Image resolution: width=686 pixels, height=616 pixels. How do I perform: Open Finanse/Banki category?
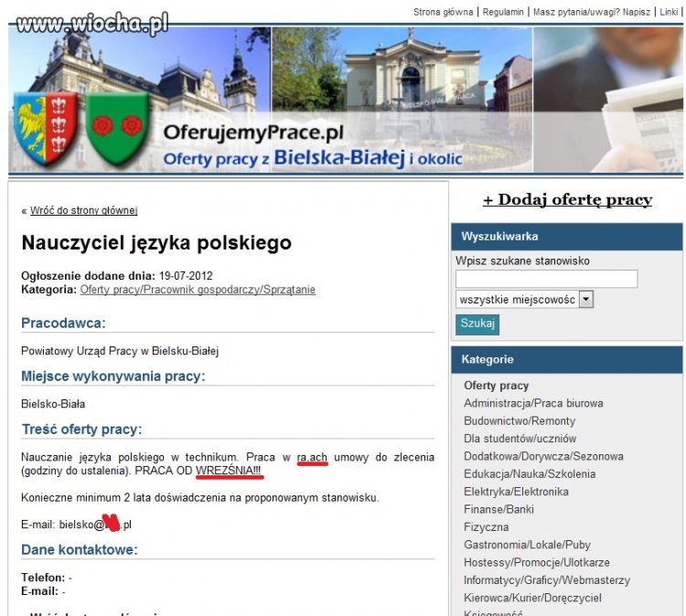point(498,509)
